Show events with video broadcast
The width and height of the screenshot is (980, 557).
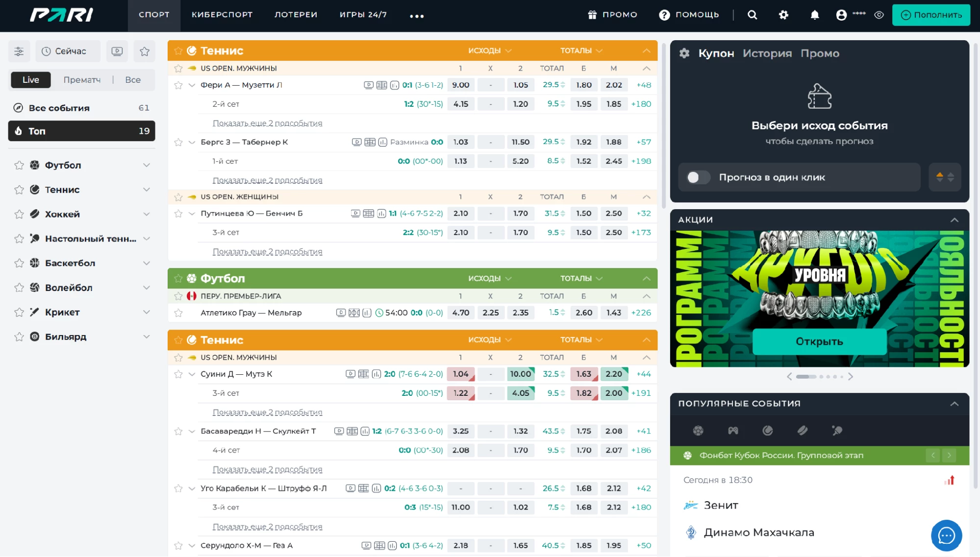117,51
